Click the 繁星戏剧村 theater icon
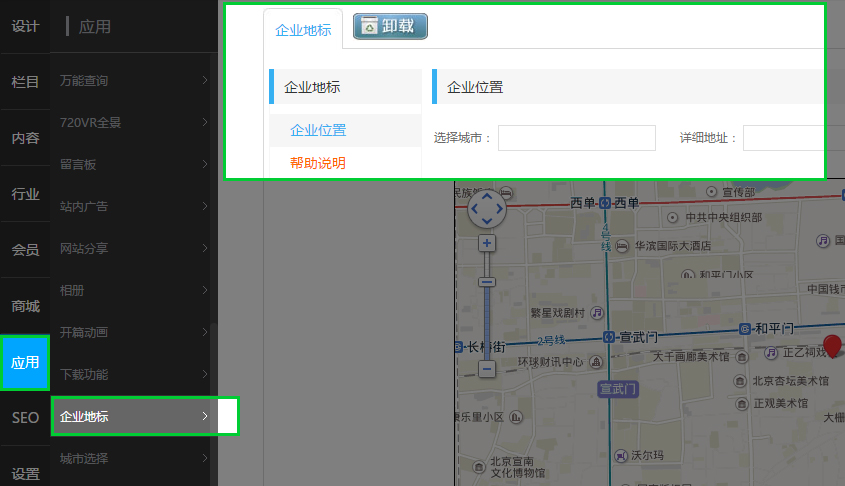This screenshot has width=845, height=486. [x=597, y=312]
